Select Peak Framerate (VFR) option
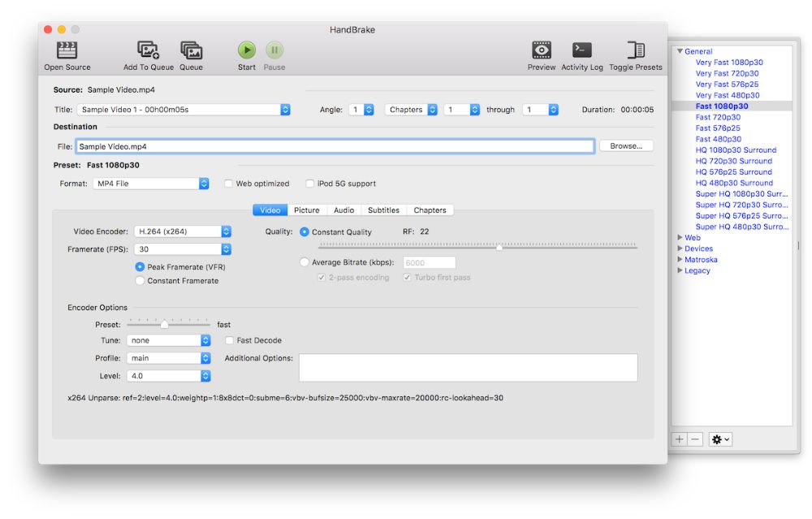This screenshot has width=812, height=519. 140,266
